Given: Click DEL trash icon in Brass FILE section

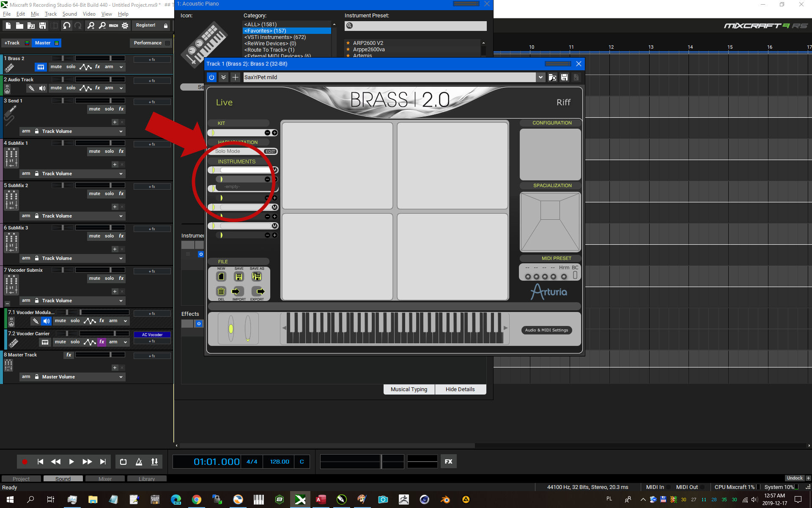Looking at the screenshot, I should click(x=221, y=291).
